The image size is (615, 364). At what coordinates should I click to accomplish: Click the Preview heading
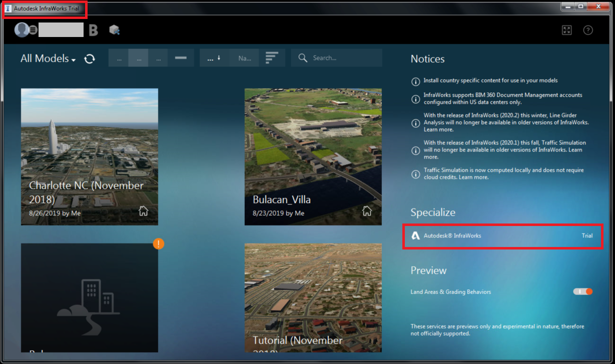(x=429, y=270)
